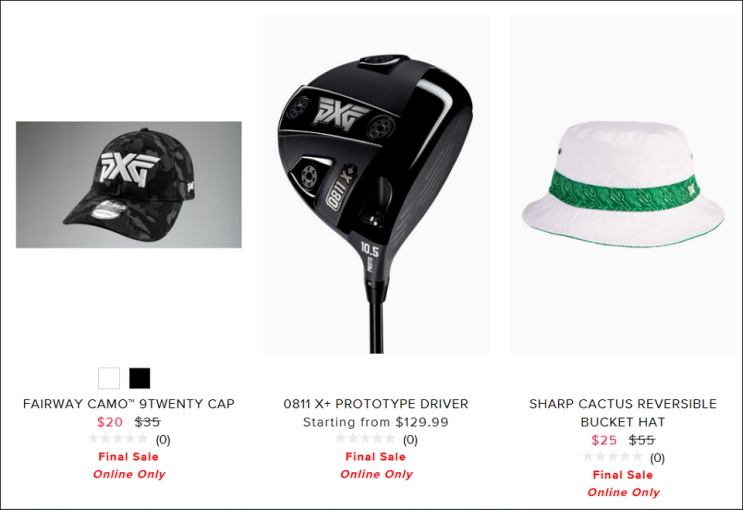Click the driver's Starting from $129.99 text
The height and width of the screenshot is (510, 743).
pos(376,422)
